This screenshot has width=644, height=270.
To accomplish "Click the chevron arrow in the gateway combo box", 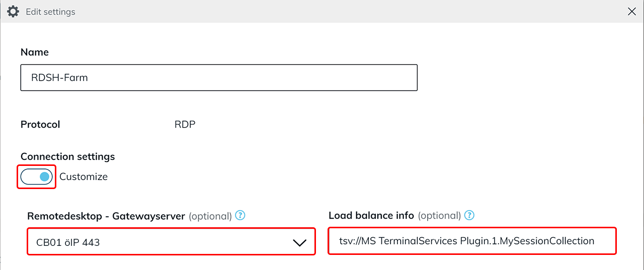I will click(x=299, y=243).
